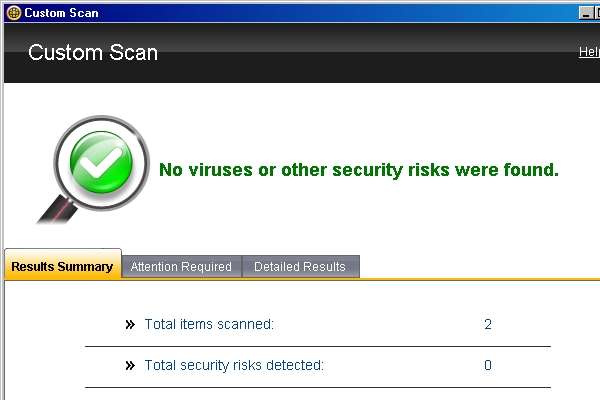This screenshot has width=600, height=400.
Task: Click the magnifying glass handle graphic
Action: coord(57,209)
